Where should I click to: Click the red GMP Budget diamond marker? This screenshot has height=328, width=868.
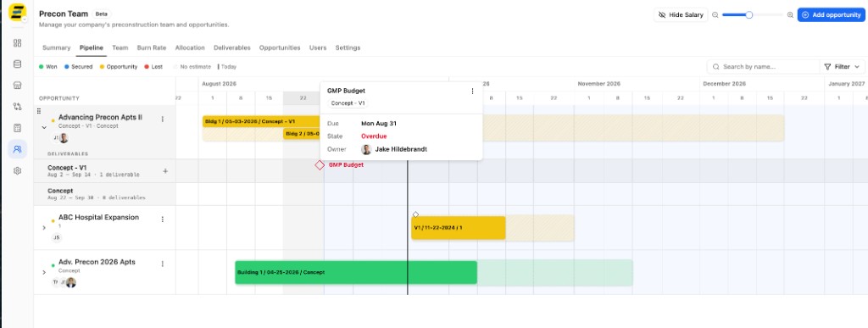click(x=320, y=164)
